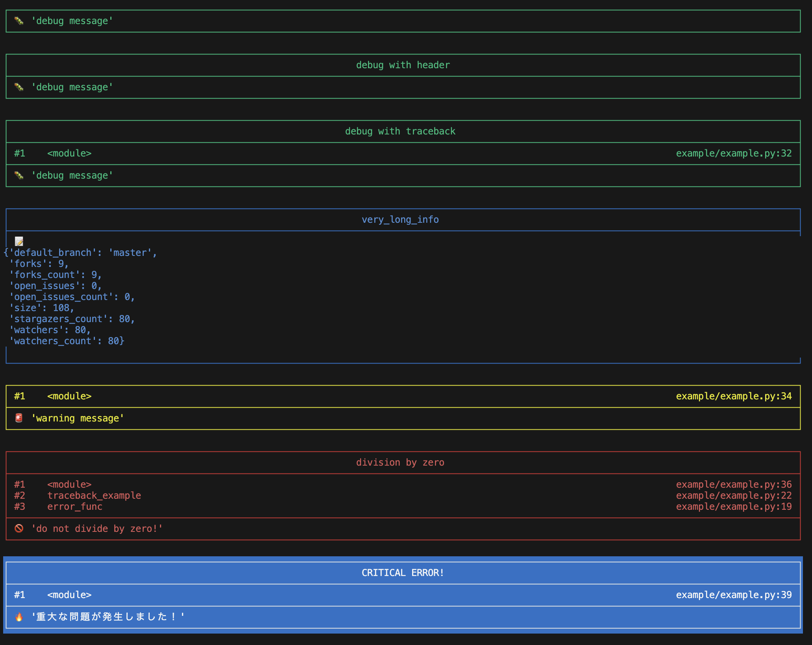Open the example/example.py:34 source link
The width and height of the screenshot is (812, 645).
pos(733,396)
